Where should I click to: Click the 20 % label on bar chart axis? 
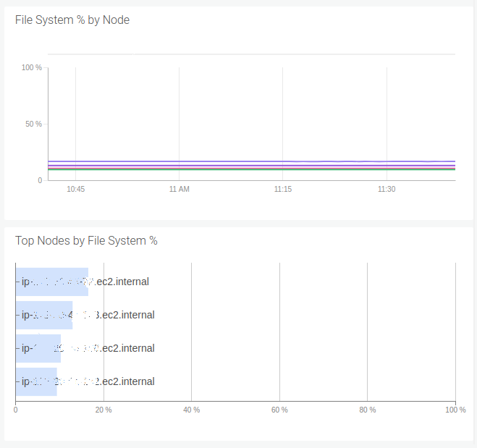click(x=104, y=410)
